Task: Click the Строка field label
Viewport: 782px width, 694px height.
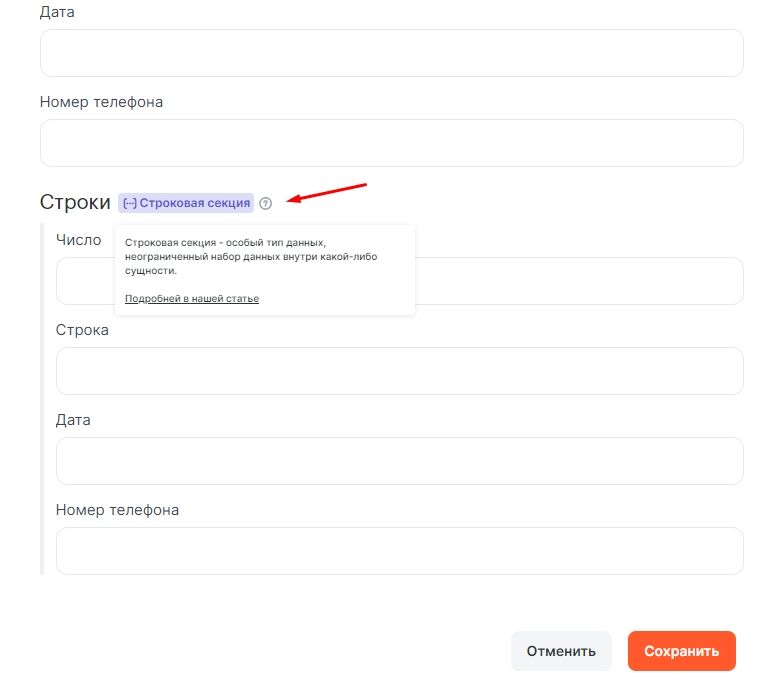Action: coord(82,330)
